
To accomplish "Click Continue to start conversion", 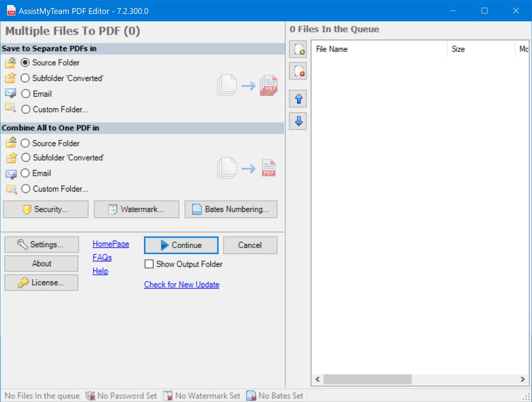I will (181, 245).
